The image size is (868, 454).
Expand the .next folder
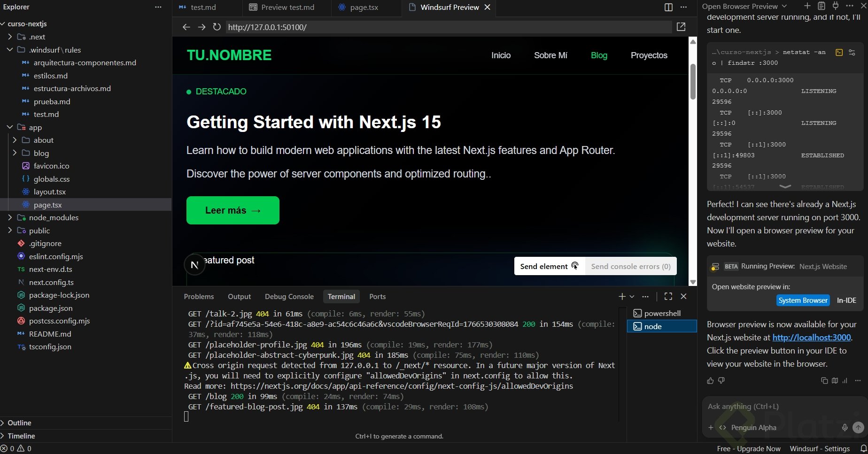10,37
